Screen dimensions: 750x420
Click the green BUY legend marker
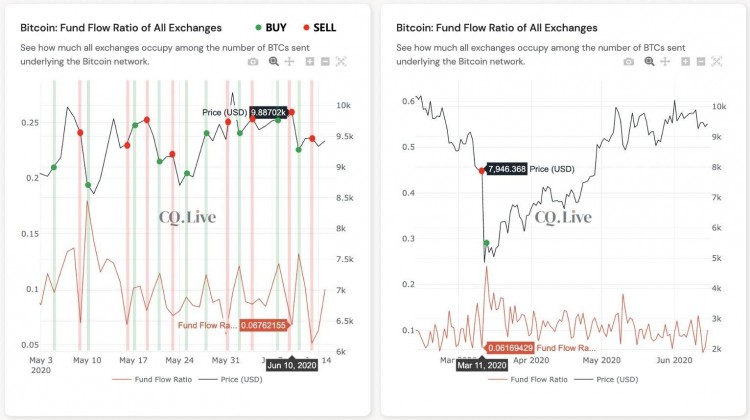point(258,28)
